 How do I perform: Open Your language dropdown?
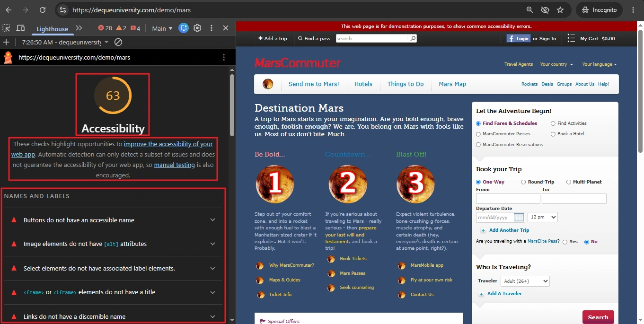(599, 64)
